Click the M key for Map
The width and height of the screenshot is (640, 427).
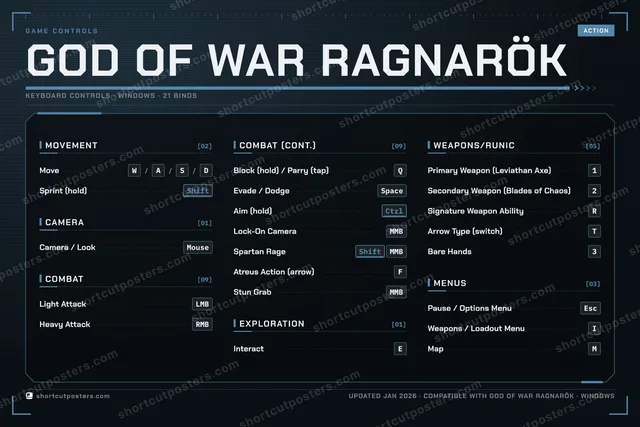pos(594,349)
